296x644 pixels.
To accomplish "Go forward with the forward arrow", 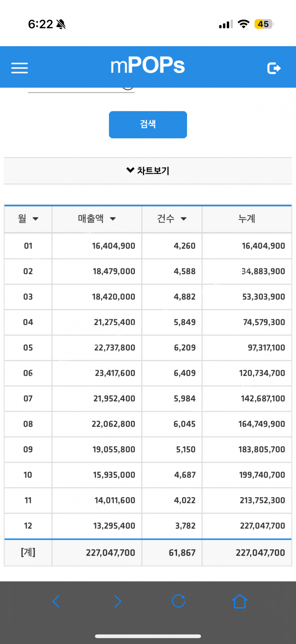I will click(x=117, y=601).
